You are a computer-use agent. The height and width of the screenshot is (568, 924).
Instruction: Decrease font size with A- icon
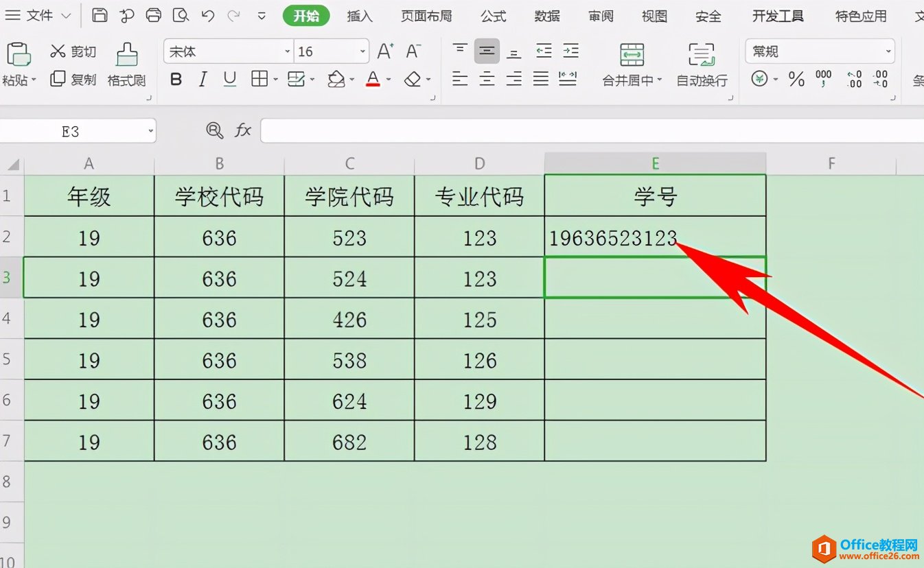pyautogui.click(x=413, y=51)
